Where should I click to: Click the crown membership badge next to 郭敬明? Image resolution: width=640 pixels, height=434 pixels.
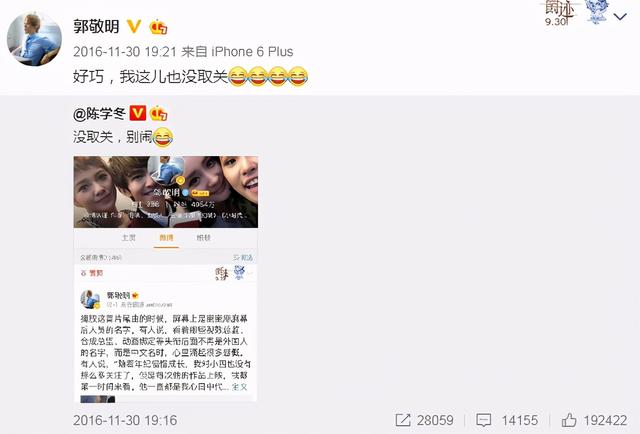[x=158, y=27]
